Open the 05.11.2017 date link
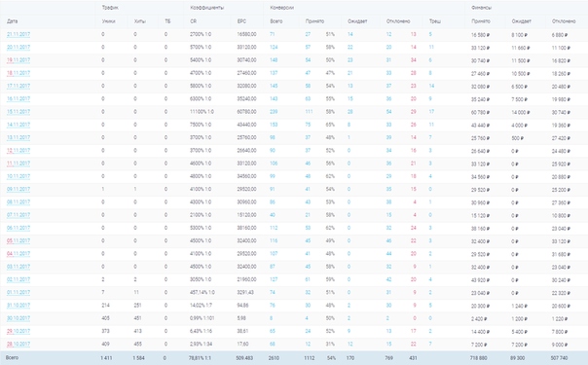Screen dimensions: 588x365 tap(18, 241)
